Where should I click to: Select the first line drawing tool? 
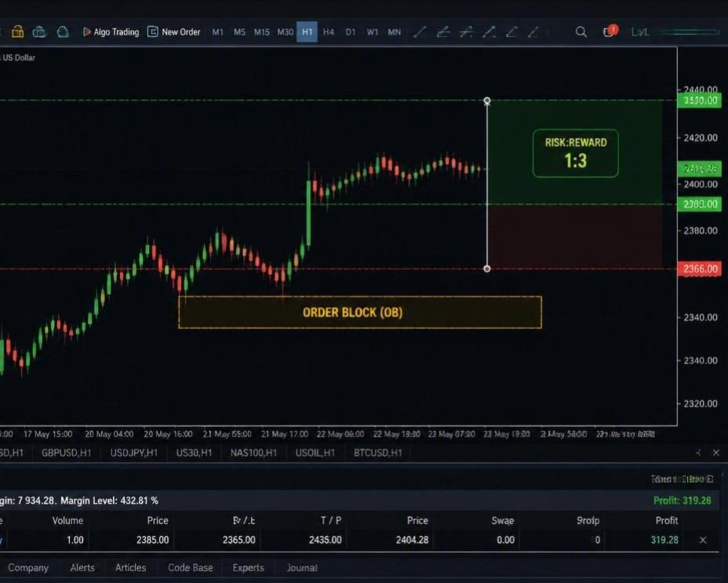(x=420, y=31)
